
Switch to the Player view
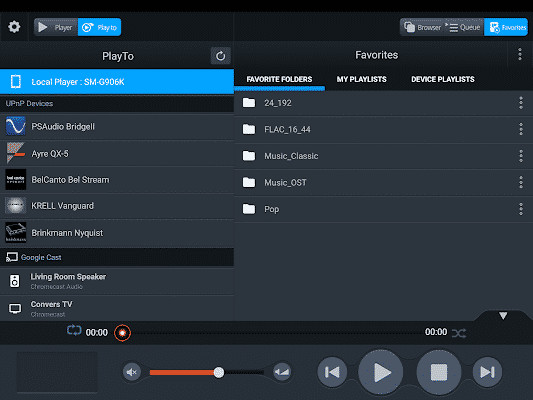(56, 27)
